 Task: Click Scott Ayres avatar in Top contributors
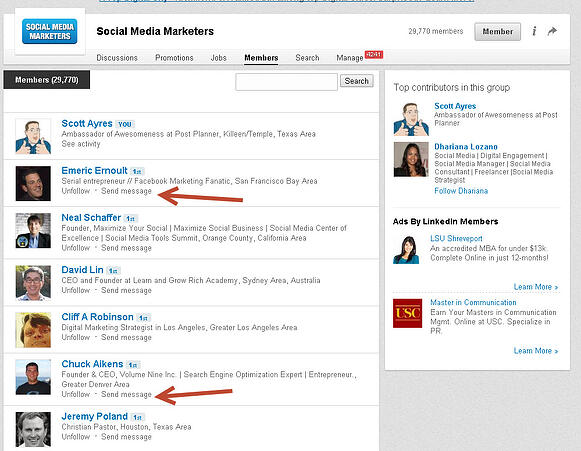point(411,119)
